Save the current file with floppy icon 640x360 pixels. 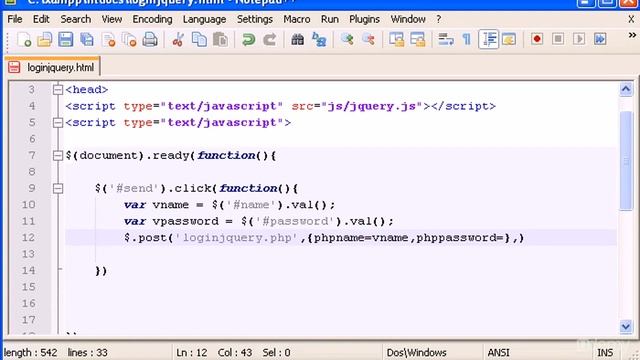(65, 40)
